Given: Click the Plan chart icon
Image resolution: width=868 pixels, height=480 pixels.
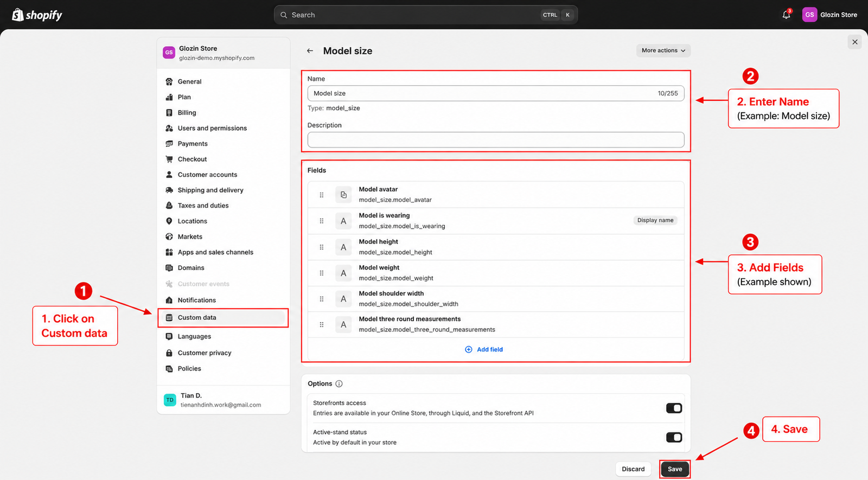Looking at the screenshot, I should pyautogui.click(x=169, y=97).
